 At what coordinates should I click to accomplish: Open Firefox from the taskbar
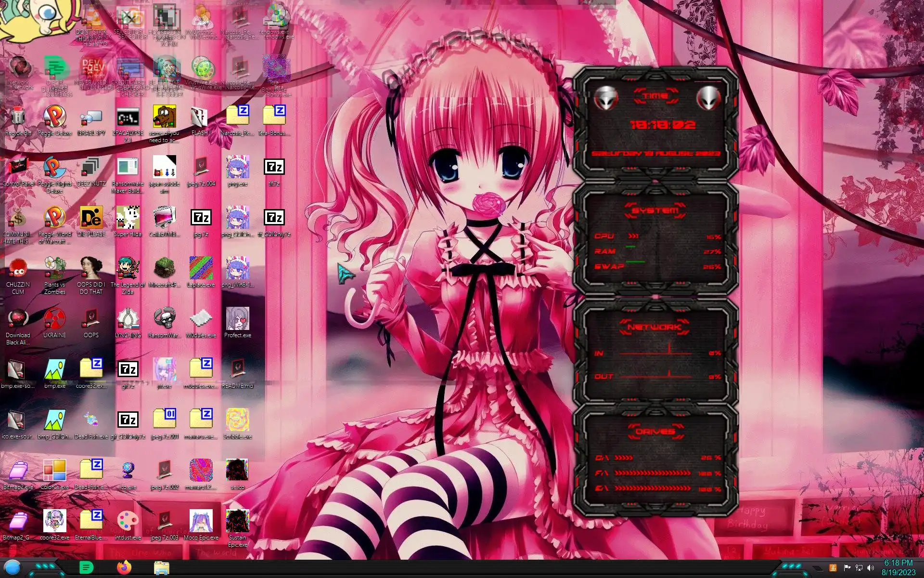124,568
